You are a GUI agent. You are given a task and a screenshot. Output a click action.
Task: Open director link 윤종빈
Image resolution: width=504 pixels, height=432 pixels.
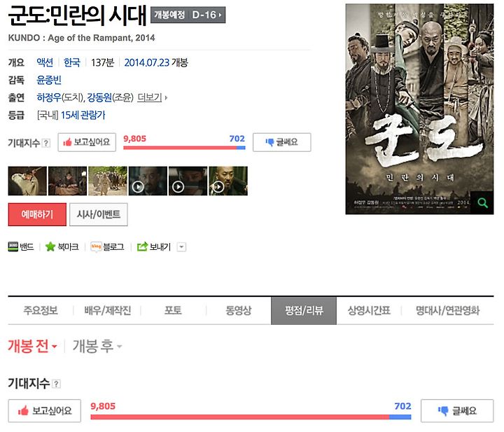coord(49,80)
